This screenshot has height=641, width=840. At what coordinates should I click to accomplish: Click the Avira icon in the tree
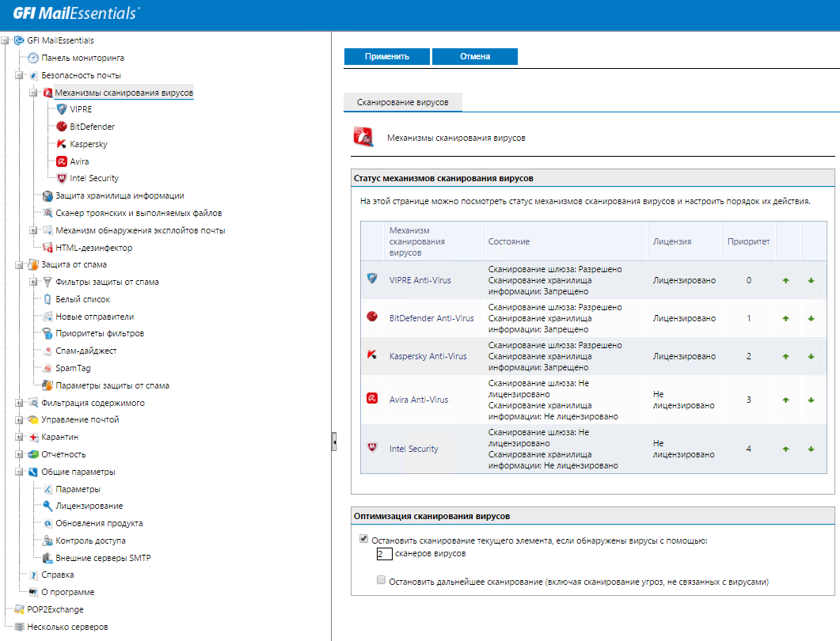(62, 161)
